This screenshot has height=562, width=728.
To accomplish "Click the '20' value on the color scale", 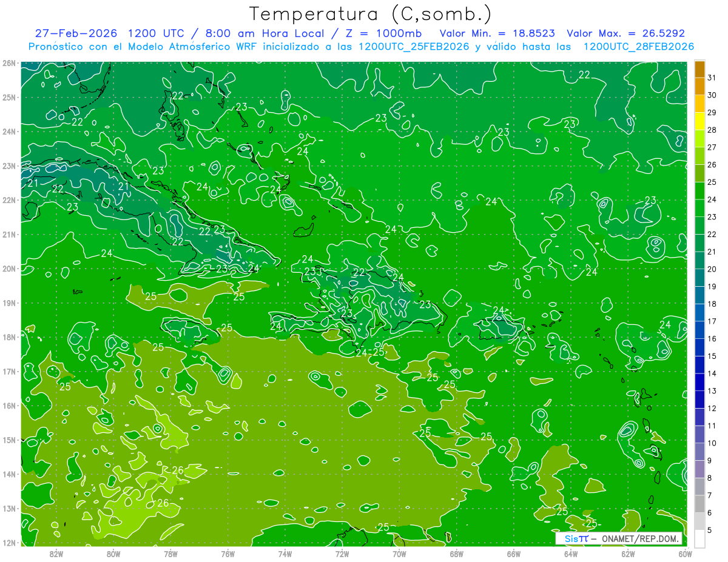I will pyautogui.click(x=712, y=269).
